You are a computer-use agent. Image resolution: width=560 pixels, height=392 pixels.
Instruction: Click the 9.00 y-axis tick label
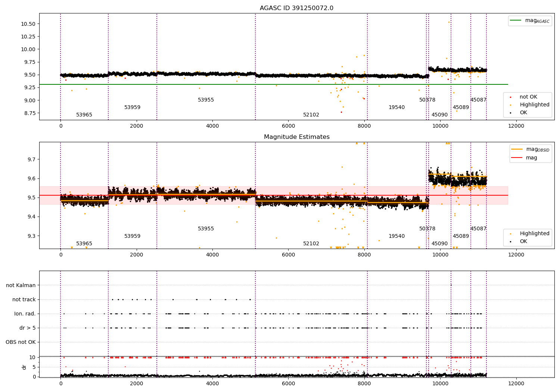click(29, 100)
